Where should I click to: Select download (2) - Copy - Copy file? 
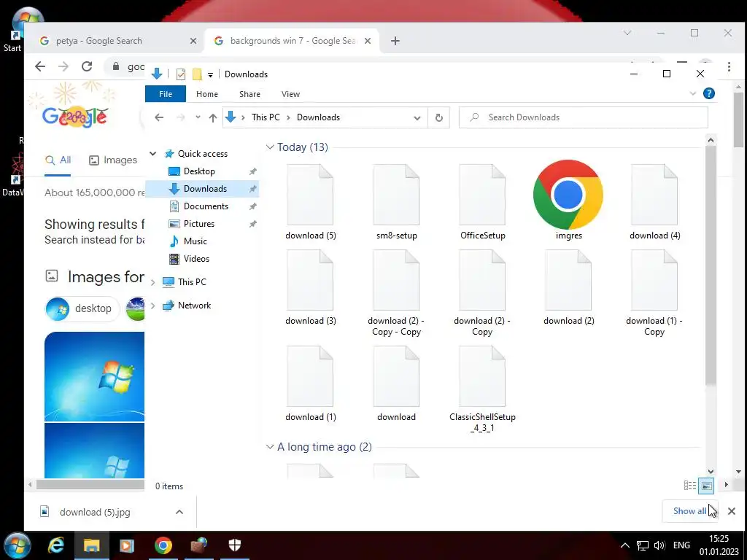[396, 293]
